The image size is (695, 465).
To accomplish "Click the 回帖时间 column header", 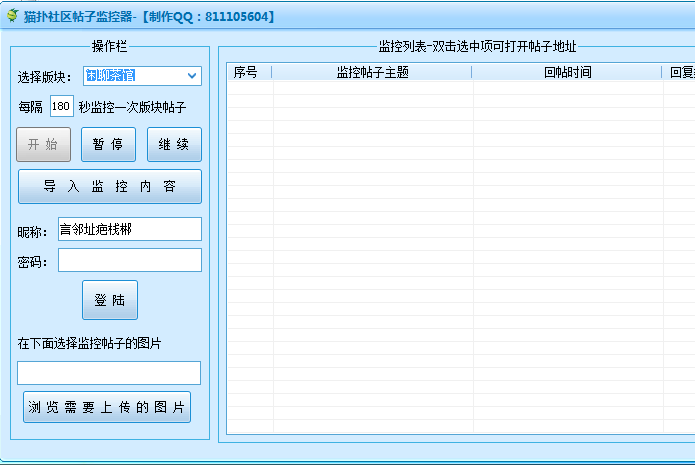I will tap(567, 72).
